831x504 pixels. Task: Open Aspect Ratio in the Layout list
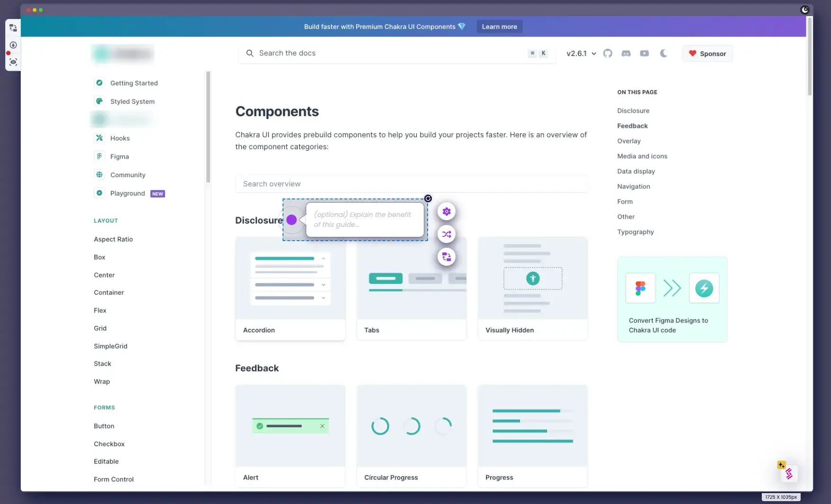[x=113, y=239]
